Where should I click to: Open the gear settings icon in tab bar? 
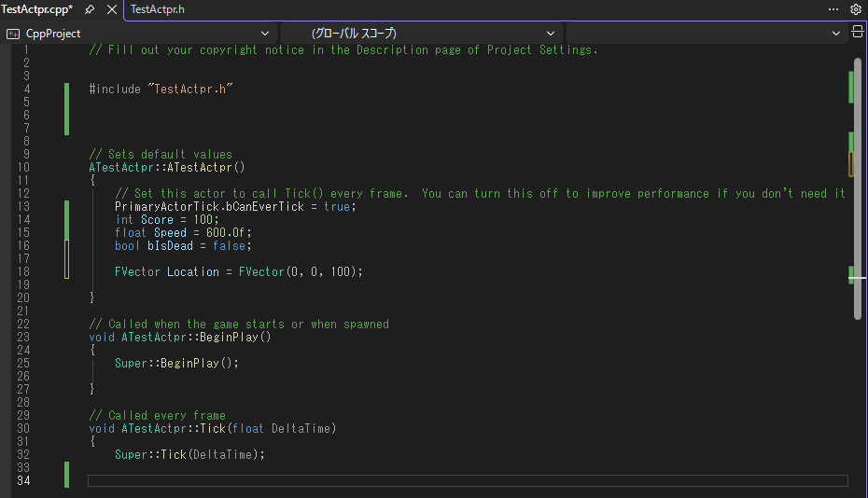856,9
